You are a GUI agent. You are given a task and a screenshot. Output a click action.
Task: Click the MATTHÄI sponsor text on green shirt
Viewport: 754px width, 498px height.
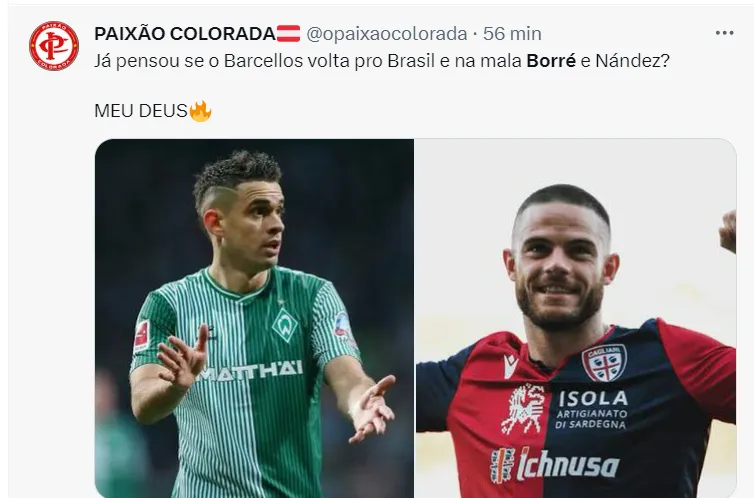(x=250, y=371)
